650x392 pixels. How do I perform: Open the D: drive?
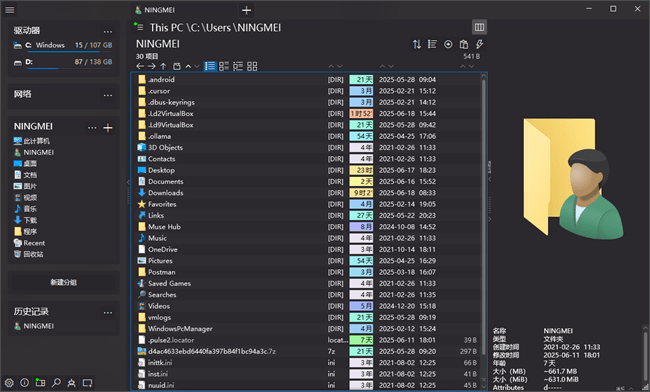click(63, 63)
